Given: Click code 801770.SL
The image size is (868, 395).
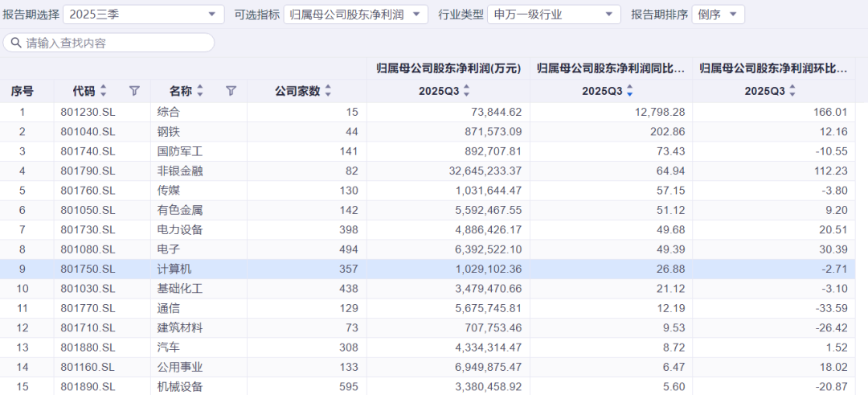Looking at the screenshot, I should pyautogui.click(x=88, y=309).
